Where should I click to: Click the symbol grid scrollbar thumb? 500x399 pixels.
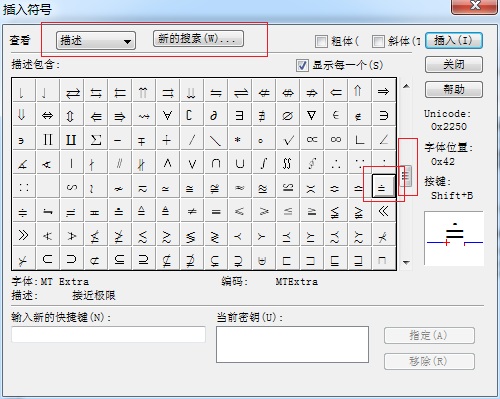coord(406,176)
